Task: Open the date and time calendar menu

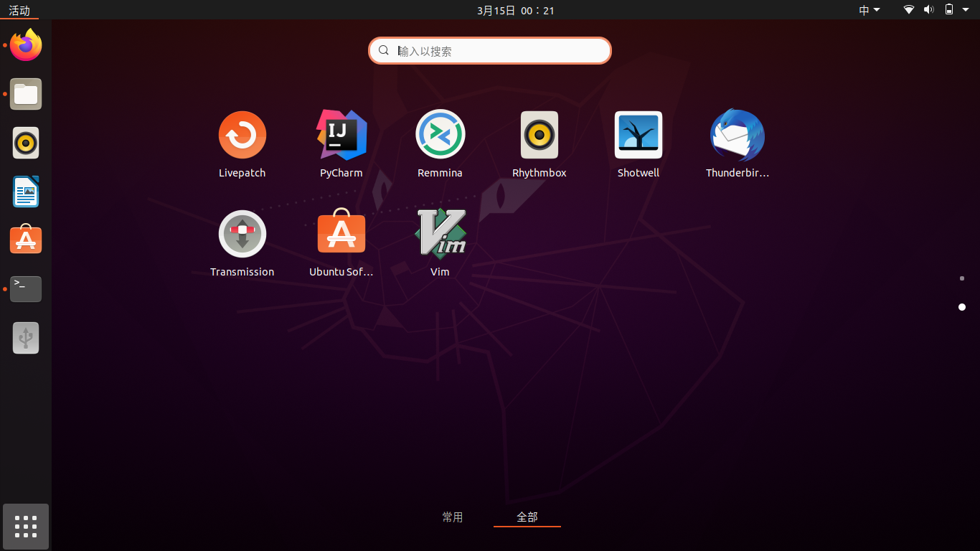Action: (x=515, y=10)
